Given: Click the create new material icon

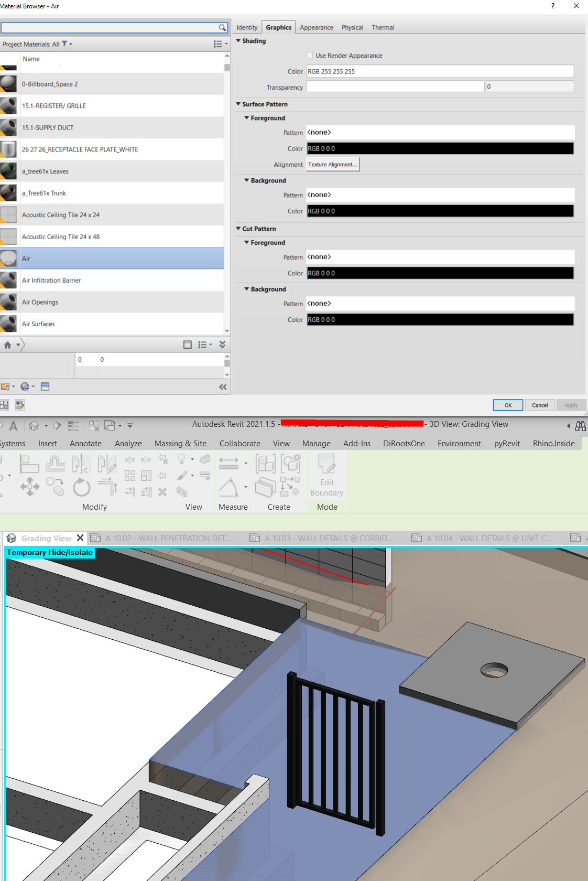Looking at the screenshot, I should pos(27,386).
